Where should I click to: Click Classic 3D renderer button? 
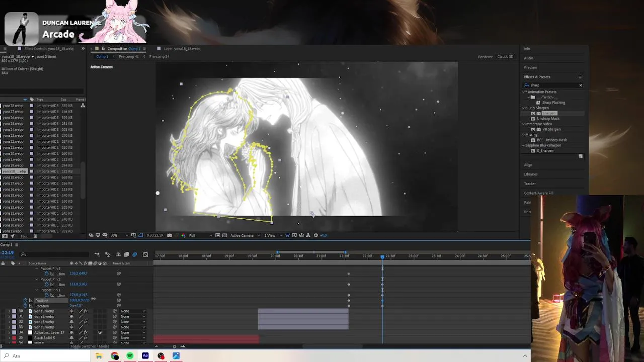point(505,57)
